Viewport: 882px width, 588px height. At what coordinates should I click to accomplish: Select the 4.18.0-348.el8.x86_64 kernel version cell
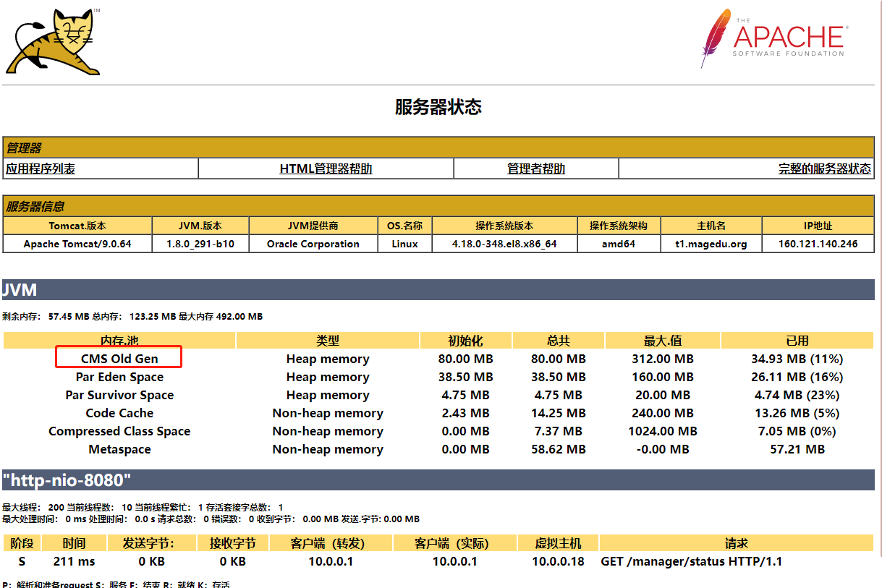pyautogui.click(x=504, y=244)
